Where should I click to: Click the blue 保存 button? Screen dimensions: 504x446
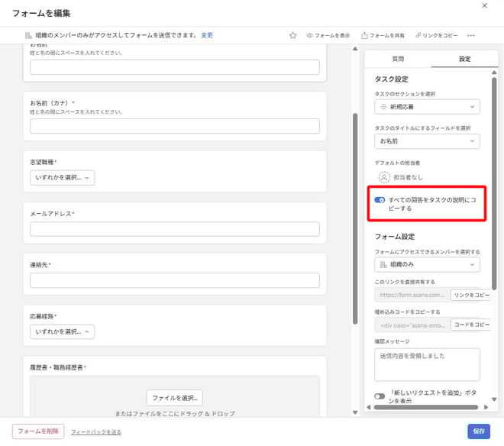(478, 431)
